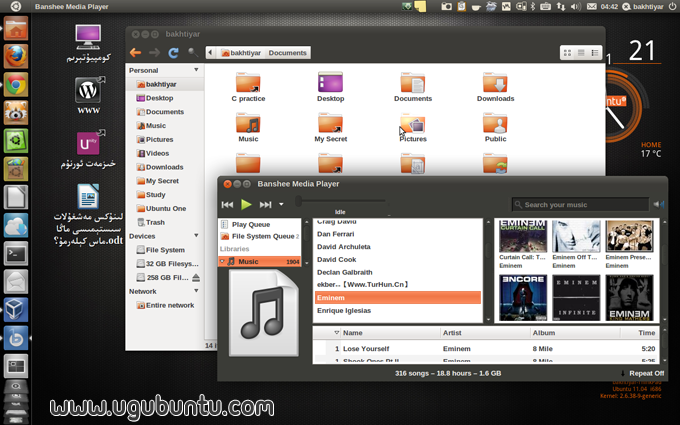Switch to list view in file manager
This screenshot has width=680, height=425.
point(581,53)
